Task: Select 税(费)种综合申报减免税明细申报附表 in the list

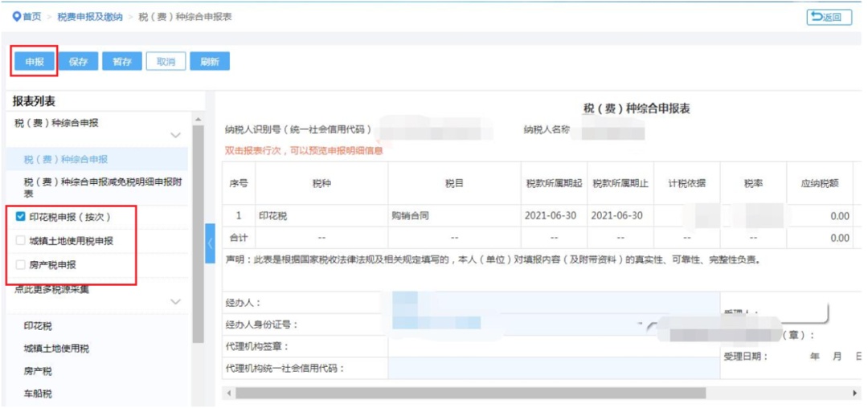Action: pos(102,187)
